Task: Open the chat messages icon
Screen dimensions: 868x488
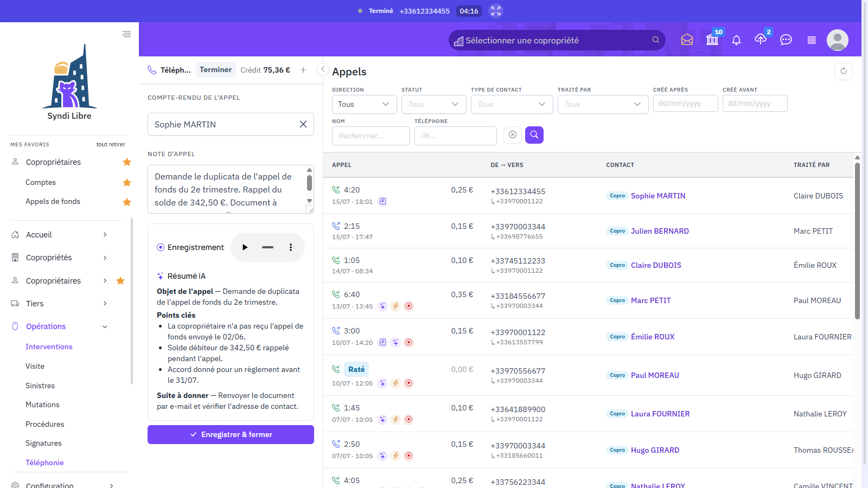Action: point(786,40)
